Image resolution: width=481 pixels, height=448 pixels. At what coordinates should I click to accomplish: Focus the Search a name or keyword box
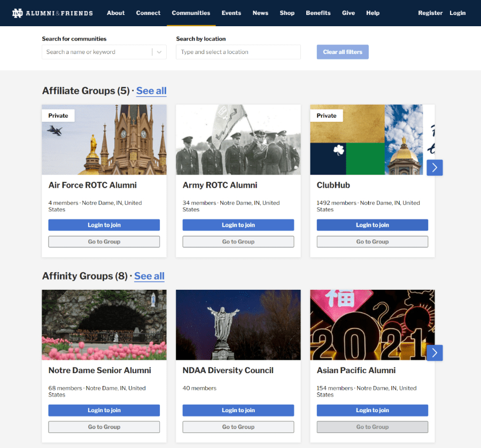pos(96,52)
